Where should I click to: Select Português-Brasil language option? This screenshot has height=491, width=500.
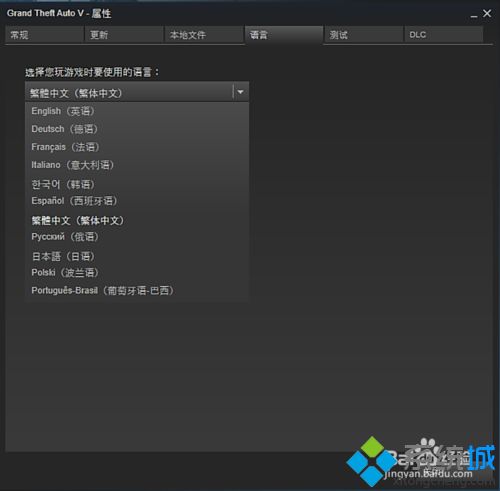(137, 291)
